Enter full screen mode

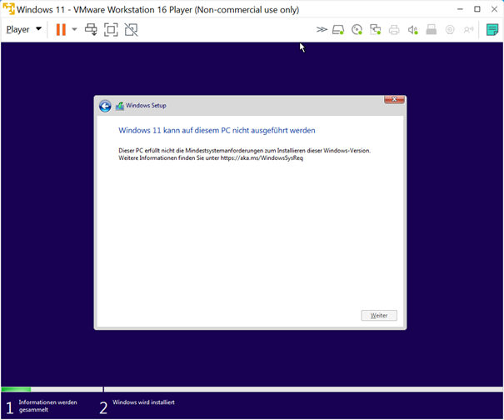coord(111,30)
